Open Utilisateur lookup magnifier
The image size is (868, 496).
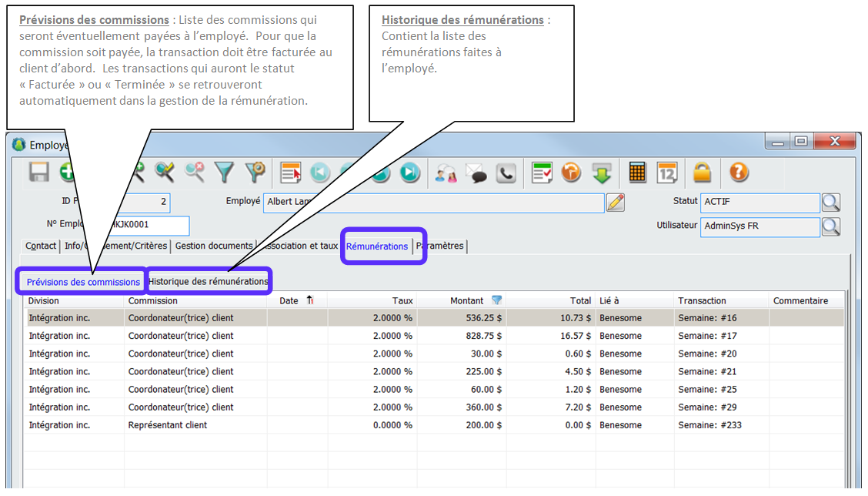click(x=831, y=227)
